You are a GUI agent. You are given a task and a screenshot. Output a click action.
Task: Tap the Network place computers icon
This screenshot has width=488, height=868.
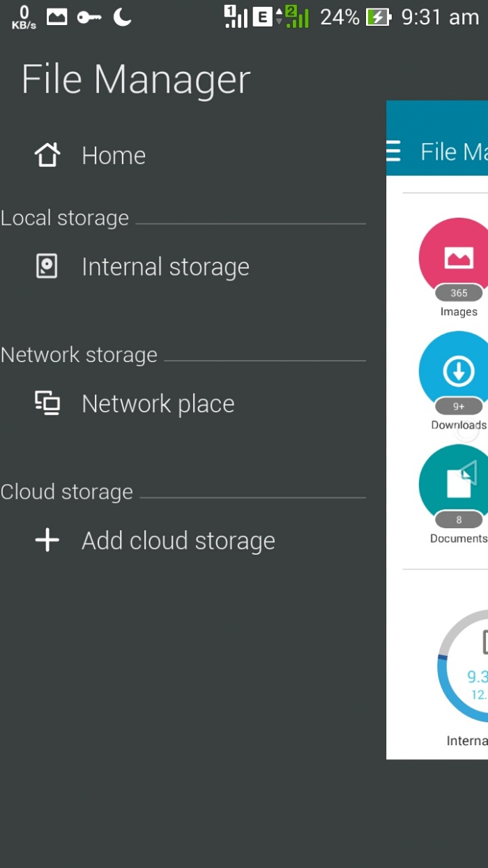click(47, 403)
